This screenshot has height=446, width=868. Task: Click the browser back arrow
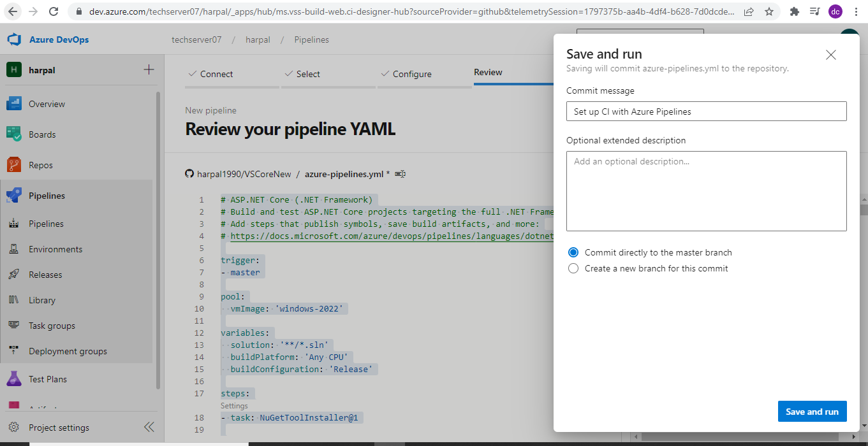(x=14, y=11)
